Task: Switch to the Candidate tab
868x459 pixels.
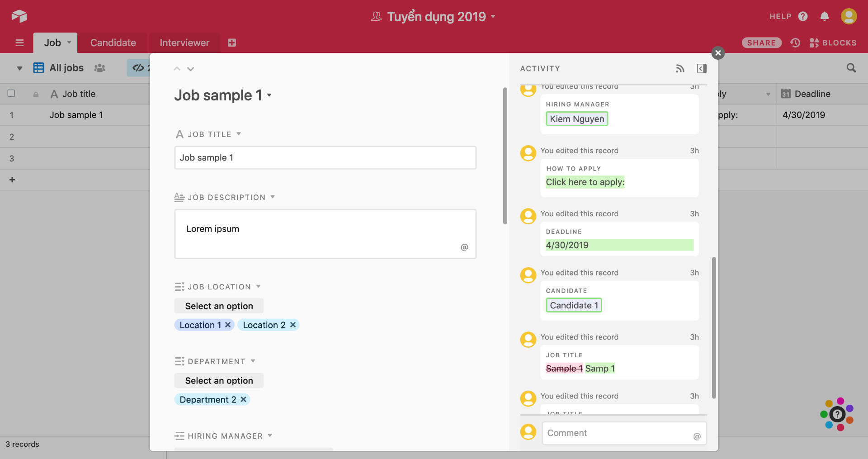Action: (113, 43)
